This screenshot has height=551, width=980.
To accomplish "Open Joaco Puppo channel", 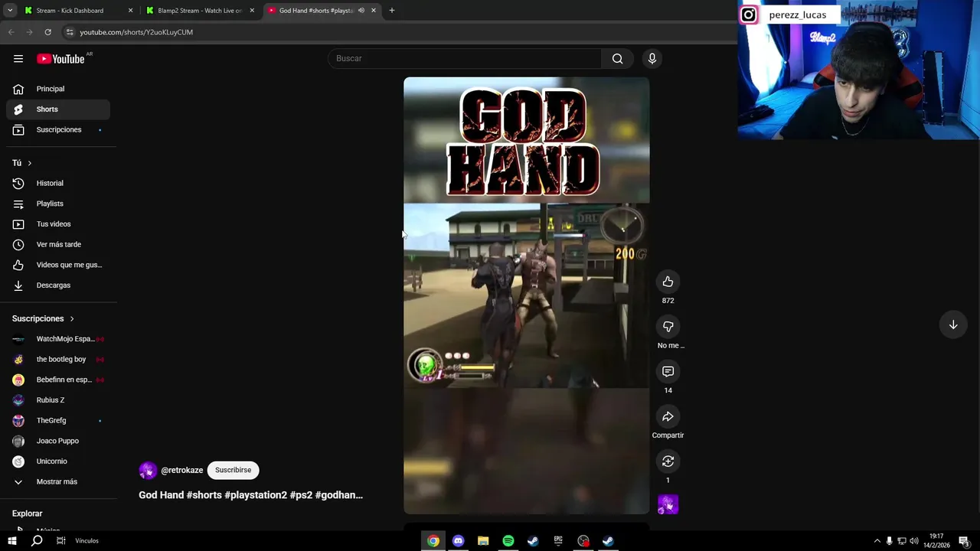I will pos(58,441).
